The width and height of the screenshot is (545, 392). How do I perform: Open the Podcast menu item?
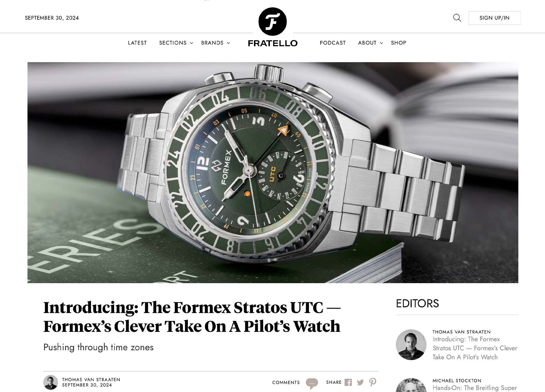tap(333, 43)
